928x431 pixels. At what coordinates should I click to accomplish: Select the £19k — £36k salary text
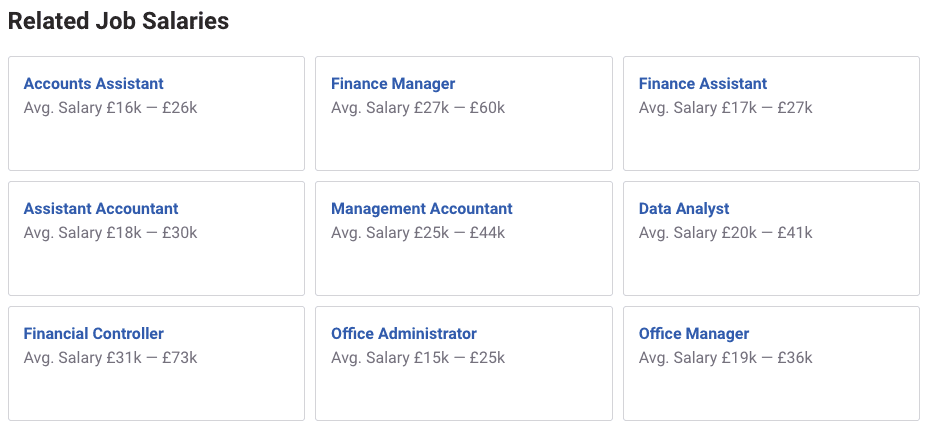[767, 358]
